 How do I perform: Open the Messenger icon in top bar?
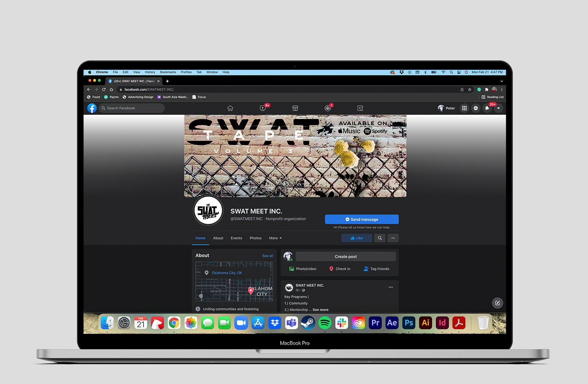[476, 108]
